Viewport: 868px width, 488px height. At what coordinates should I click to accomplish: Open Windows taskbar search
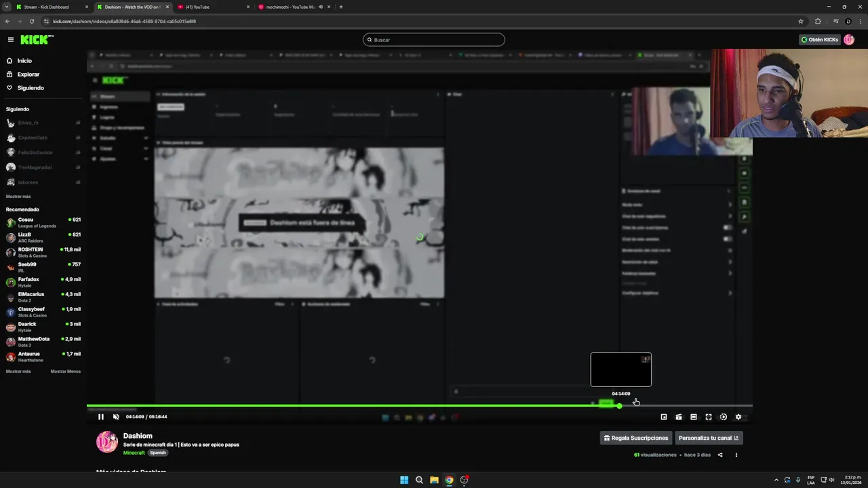(x=419, y=480)
